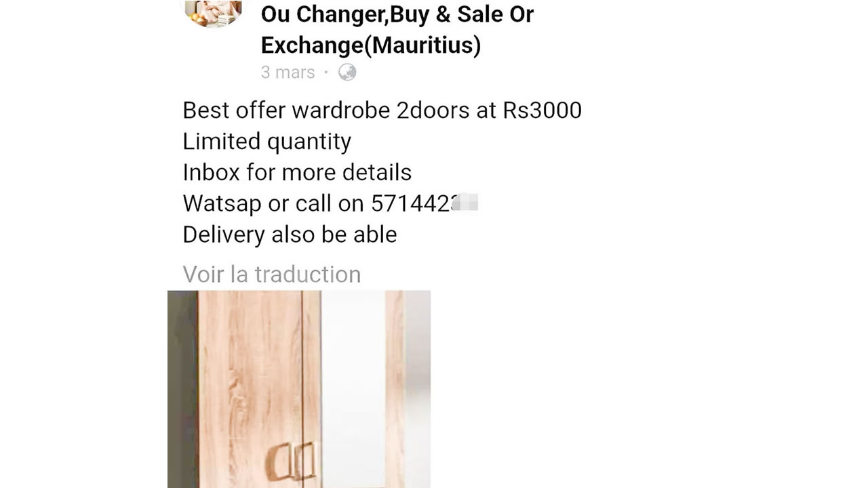Click the wardrobe door handles in photo
The image size is (868, 488).
tap(292, 461)
